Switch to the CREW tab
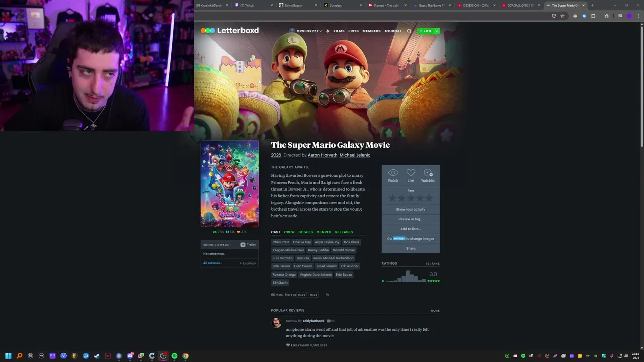 [289, 232]
